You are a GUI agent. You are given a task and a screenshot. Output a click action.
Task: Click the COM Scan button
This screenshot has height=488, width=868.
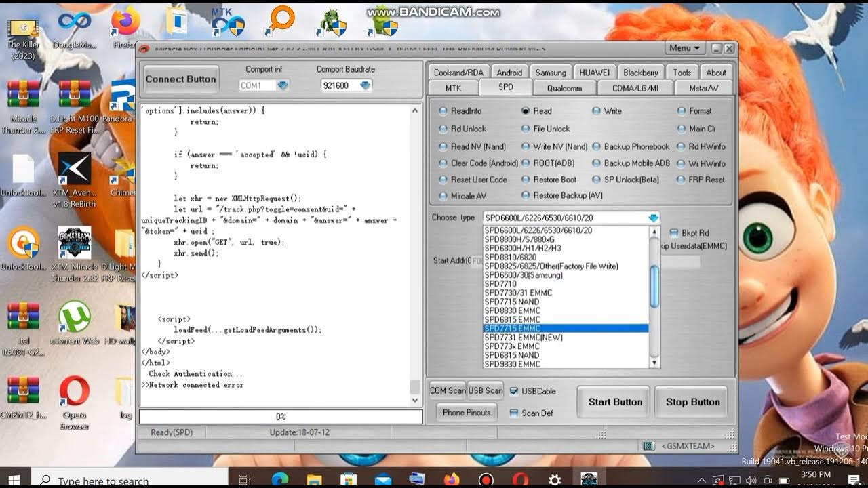(x=448, y=390)
